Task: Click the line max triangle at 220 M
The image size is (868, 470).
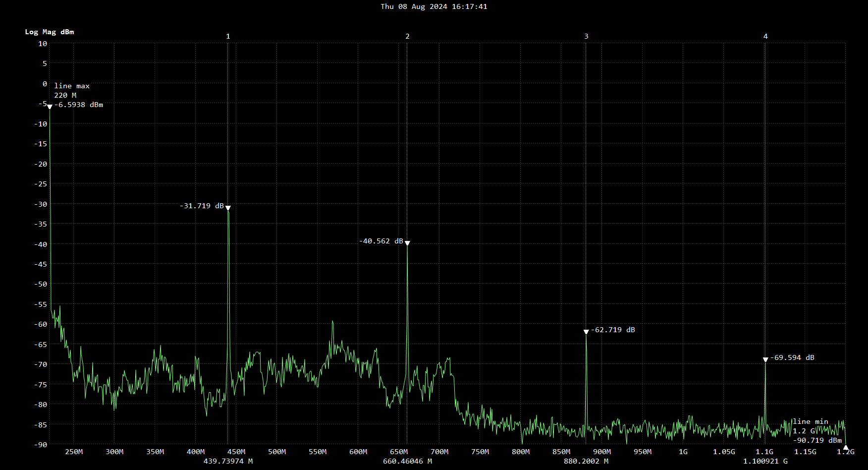Action: point(50,107)
